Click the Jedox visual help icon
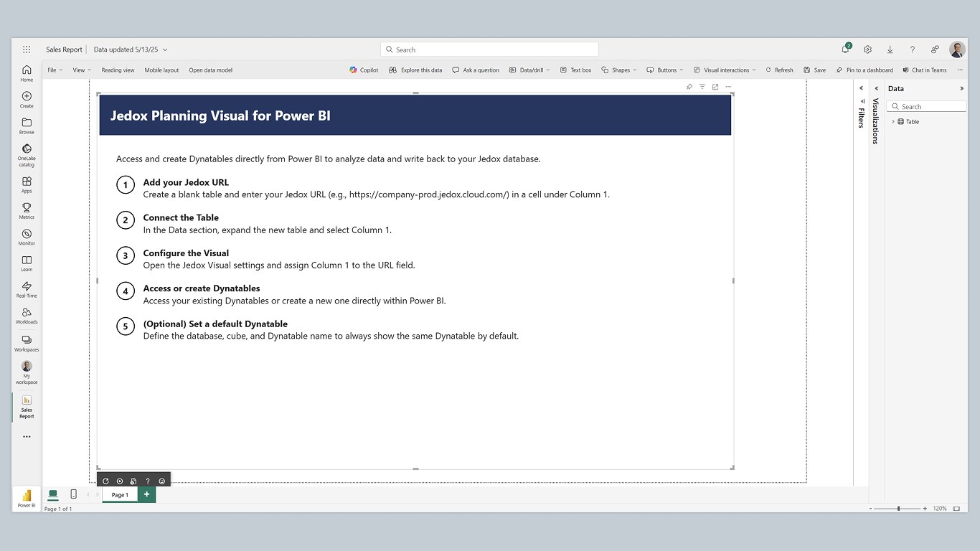Screen dimensions: 980x551 coord(148,481)
